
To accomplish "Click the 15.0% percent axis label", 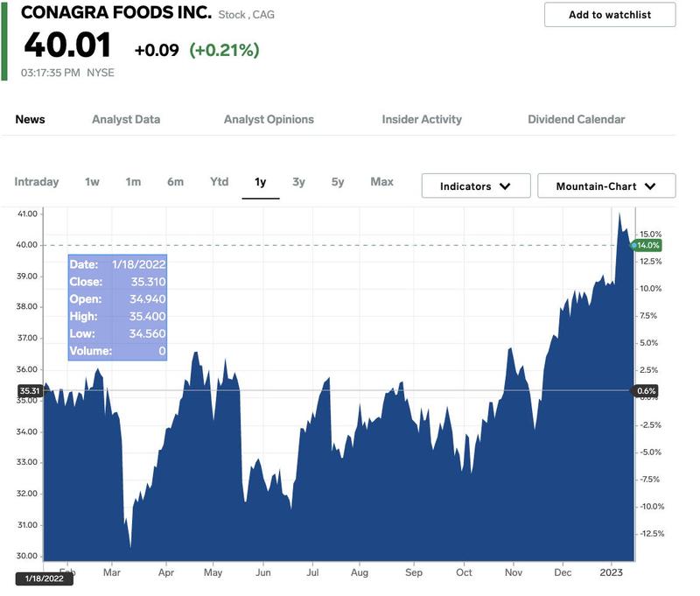I will [650, 235].
